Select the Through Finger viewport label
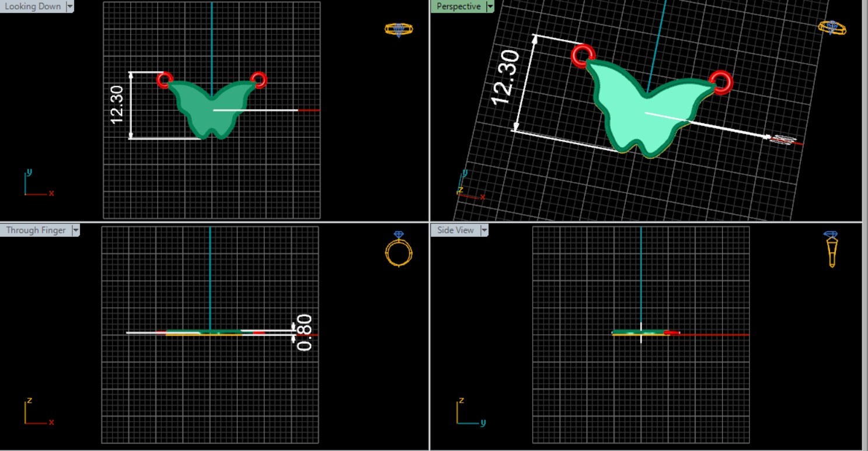This screenshot has width=868, height=451. pyautogui.click(x=36, y=230)
